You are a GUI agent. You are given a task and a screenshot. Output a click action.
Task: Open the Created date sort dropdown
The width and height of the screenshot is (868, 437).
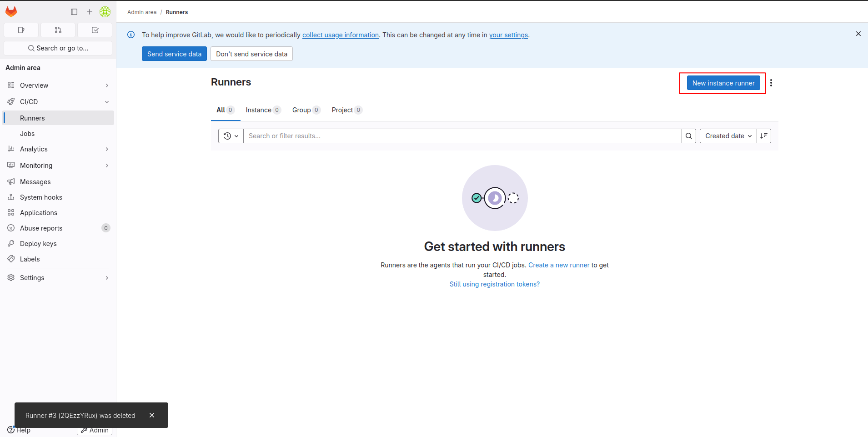point(728,136)
